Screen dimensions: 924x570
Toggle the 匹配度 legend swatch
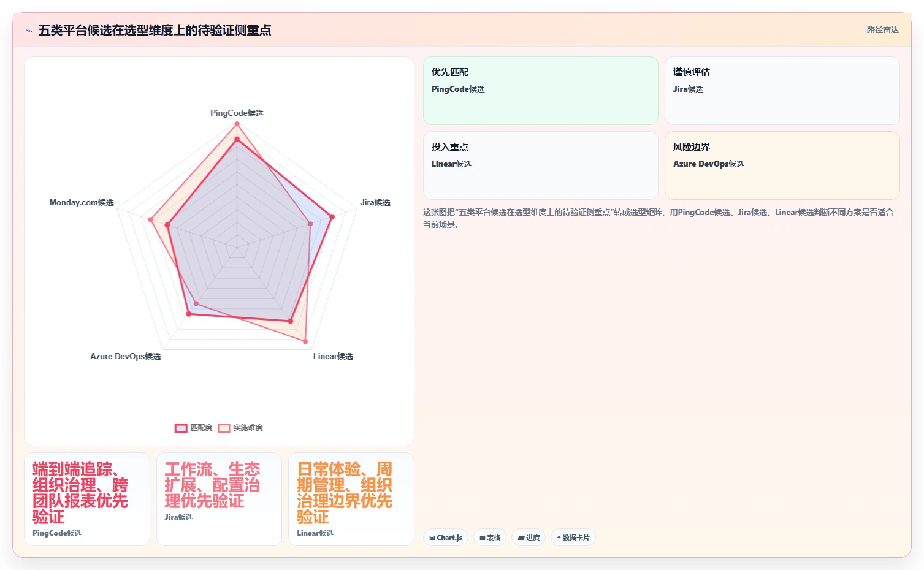pos(181,428)
